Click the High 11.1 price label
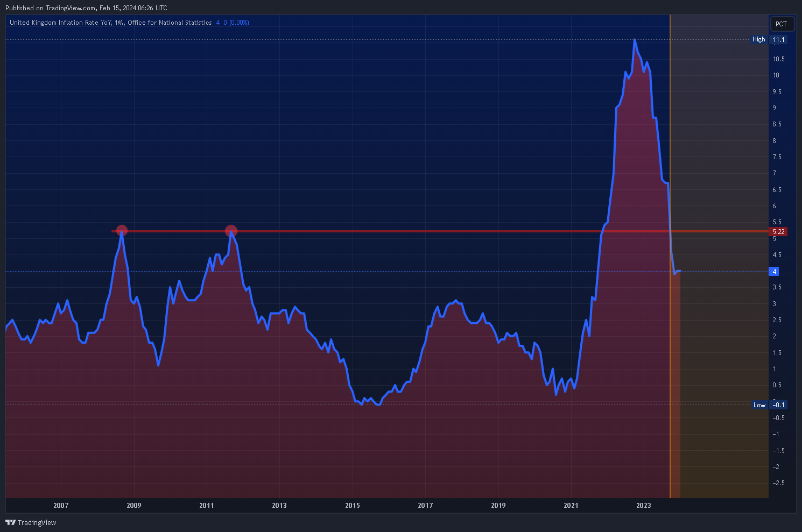Image resolution: width=802 pixels, height=532 pixels. pyautogui.click(x=769, y=39)
